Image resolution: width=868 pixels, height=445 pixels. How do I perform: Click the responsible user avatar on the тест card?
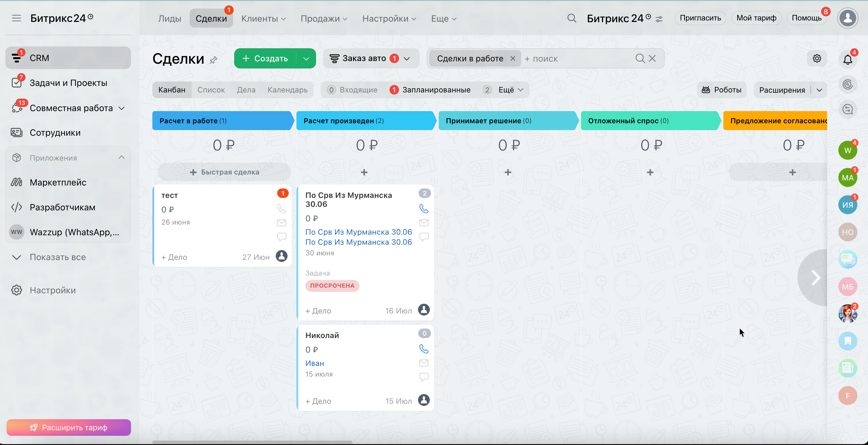[281, 256]
